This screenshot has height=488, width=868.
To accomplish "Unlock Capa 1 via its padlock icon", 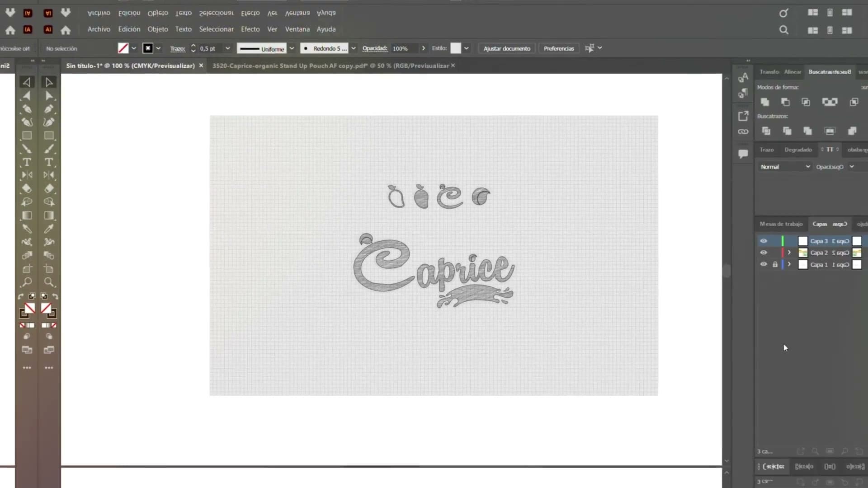I will [x=775, y=264].
